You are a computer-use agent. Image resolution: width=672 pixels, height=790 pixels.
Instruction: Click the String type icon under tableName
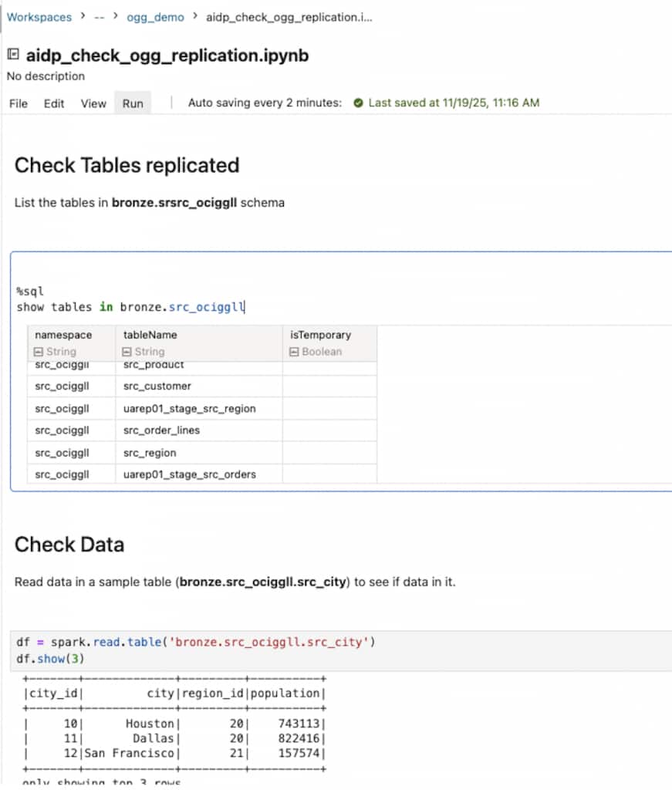click(128, 352)
